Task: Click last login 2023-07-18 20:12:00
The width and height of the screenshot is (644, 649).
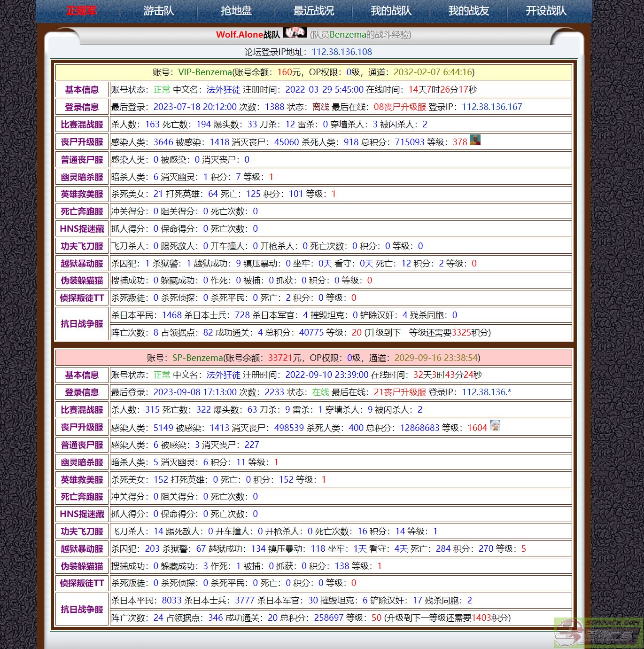Action: pos(195,107)
